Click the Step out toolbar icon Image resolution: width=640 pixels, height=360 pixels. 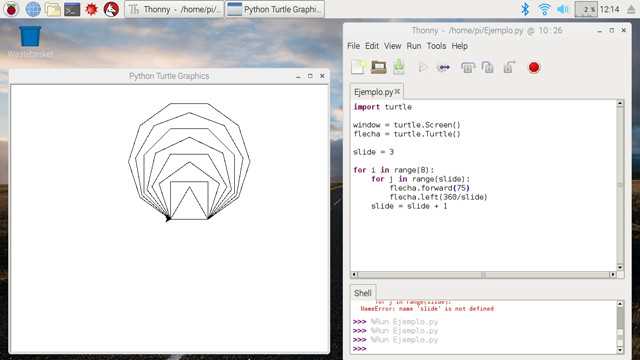tap(509, 67)
